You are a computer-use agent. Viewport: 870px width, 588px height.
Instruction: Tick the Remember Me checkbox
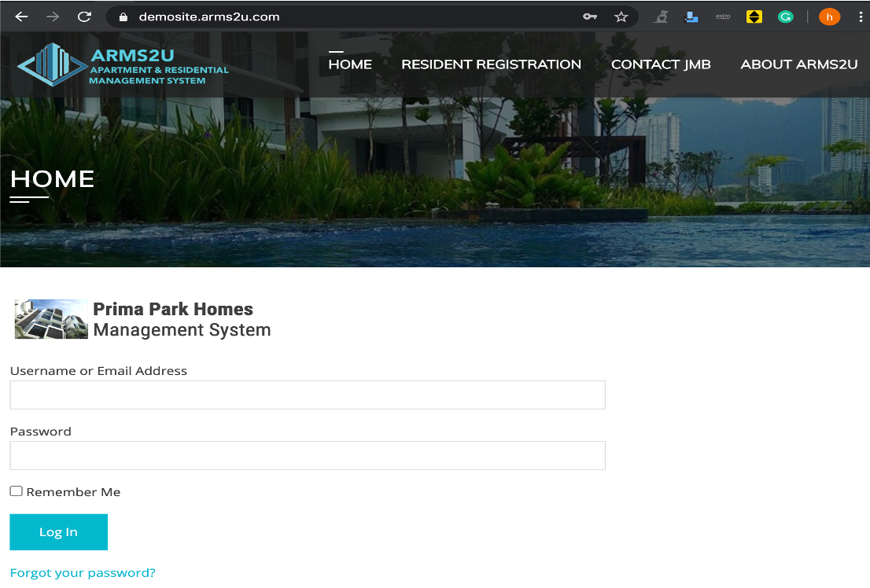pyautogui.click(x=16, y=491)
